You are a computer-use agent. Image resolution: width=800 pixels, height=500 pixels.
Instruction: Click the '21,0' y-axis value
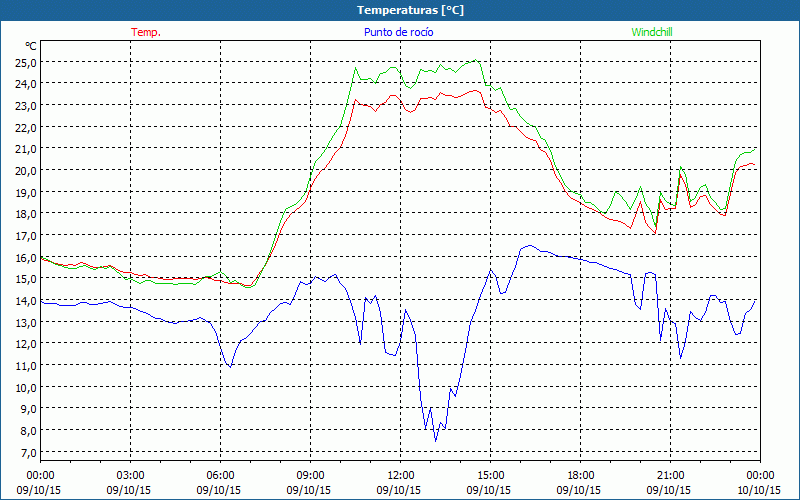click(x=26, y=149)
